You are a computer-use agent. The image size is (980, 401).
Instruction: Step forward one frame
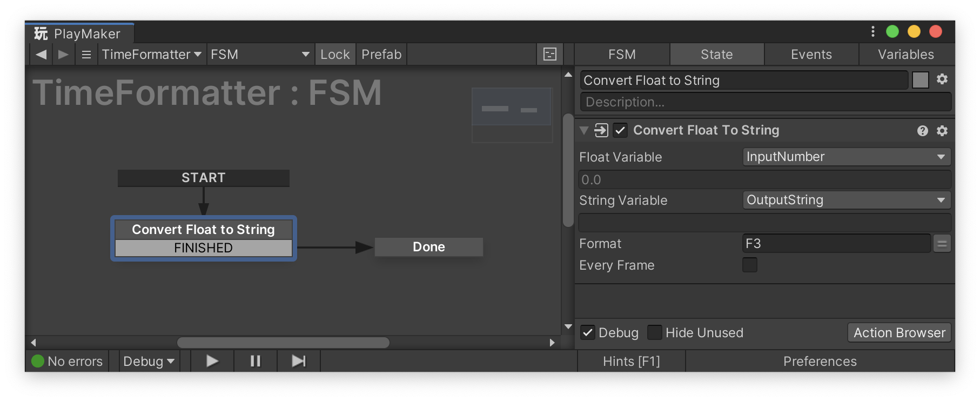pos(299,361)
